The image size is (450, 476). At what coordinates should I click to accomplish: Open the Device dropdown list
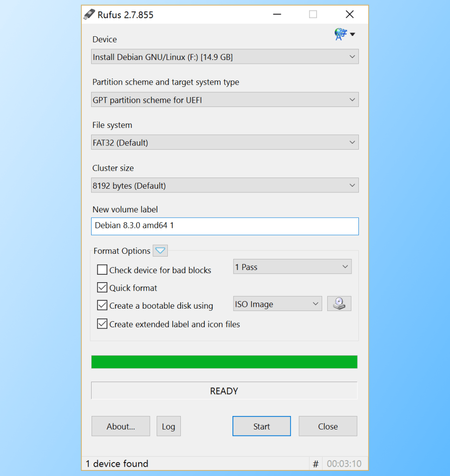[225, 57]
